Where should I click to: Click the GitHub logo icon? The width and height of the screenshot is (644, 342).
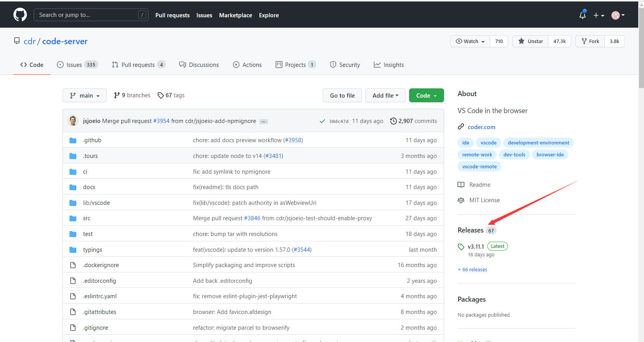(20, 15)
